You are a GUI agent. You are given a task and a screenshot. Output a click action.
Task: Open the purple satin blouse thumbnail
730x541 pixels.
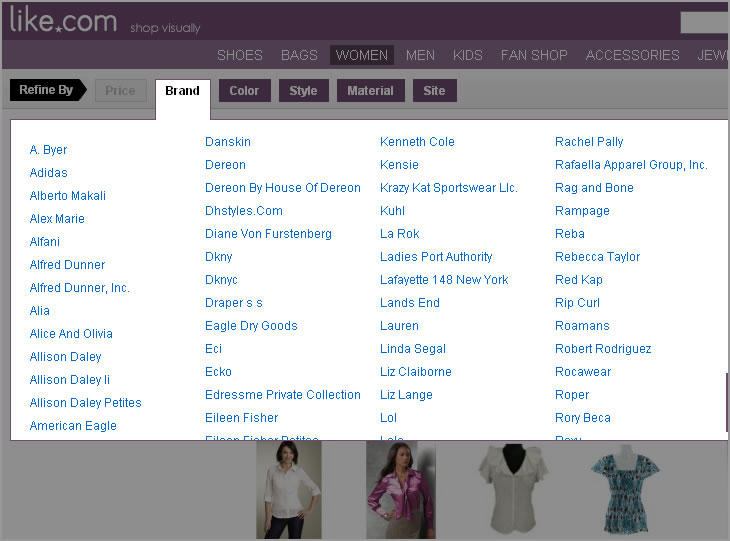tap(401, 490)
